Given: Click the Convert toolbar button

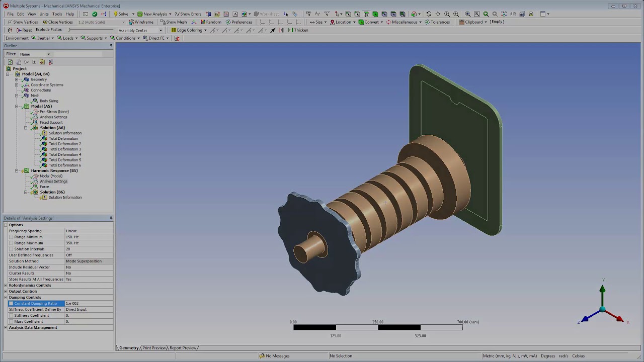Looking at the screenshot, I should point(371,22).
